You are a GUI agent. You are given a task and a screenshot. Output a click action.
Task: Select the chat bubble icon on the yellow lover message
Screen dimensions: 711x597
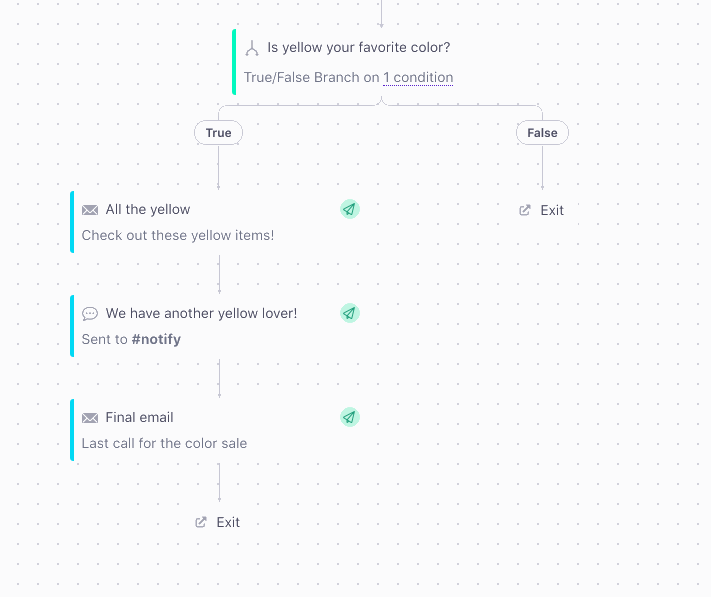click(90, 314)
